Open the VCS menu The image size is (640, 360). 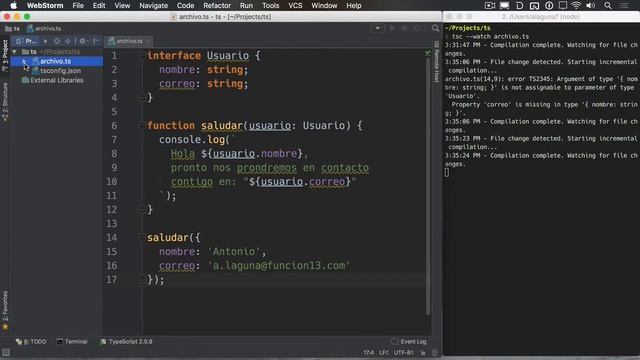pos(295,6)
